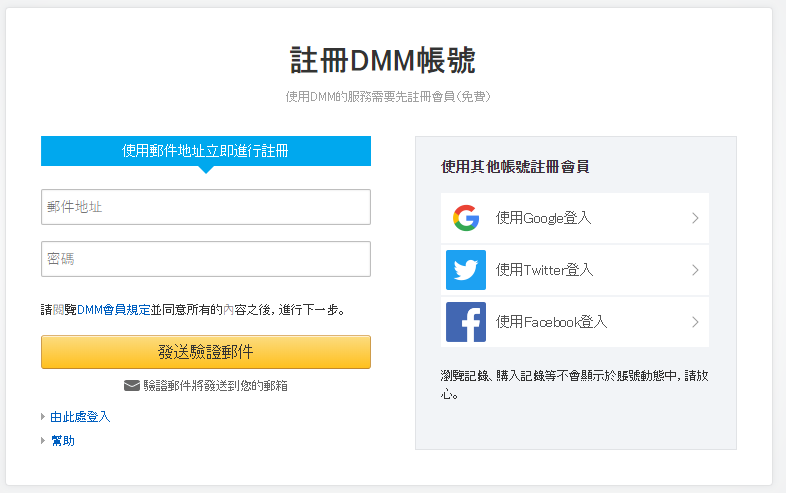Screen dimensions: 786x493
Task: Click the 驗證郵件將發送到您的郵箱 note
Action: (x=216, y=386)
